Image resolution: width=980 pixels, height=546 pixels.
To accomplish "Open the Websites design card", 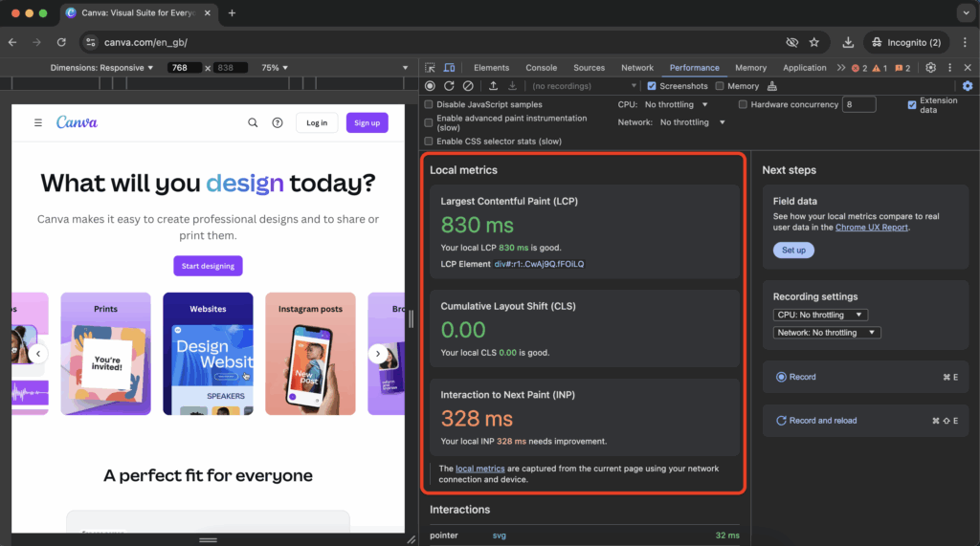I will tap(208, 354).
